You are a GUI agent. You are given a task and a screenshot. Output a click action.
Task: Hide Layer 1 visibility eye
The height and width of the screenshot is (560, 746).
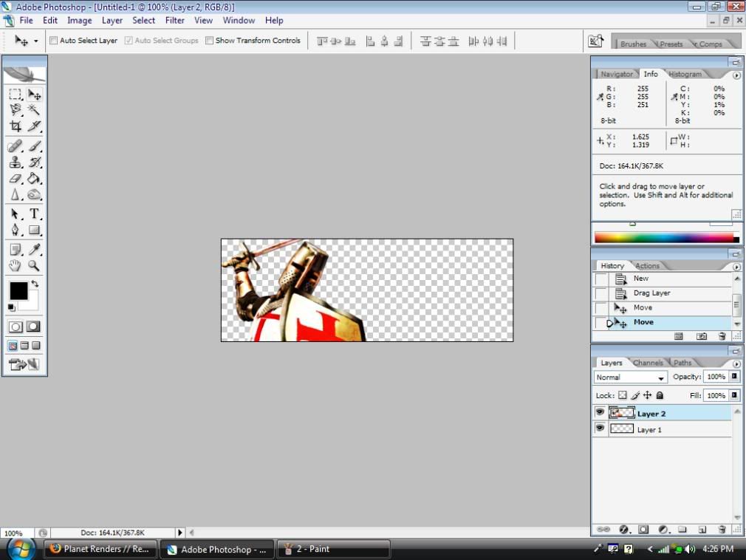point(600,428)
